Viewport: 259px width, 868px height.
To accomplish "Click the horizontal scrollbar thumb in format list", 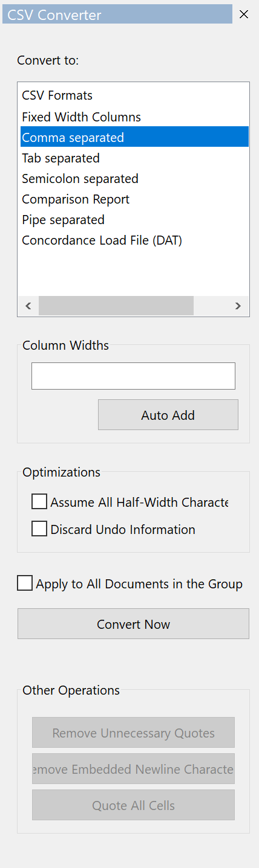I will coord(116,306).
